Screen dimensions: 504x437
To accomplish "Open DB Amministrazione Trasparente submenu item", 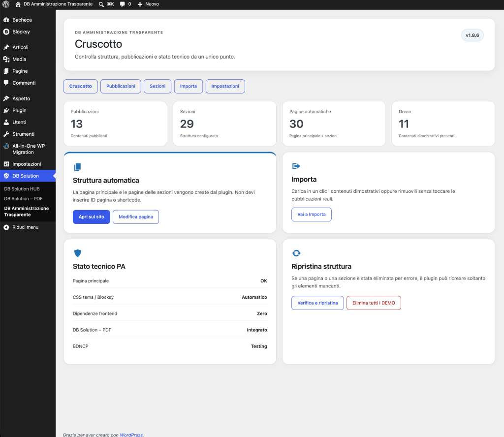I will (x=27, y=212).
